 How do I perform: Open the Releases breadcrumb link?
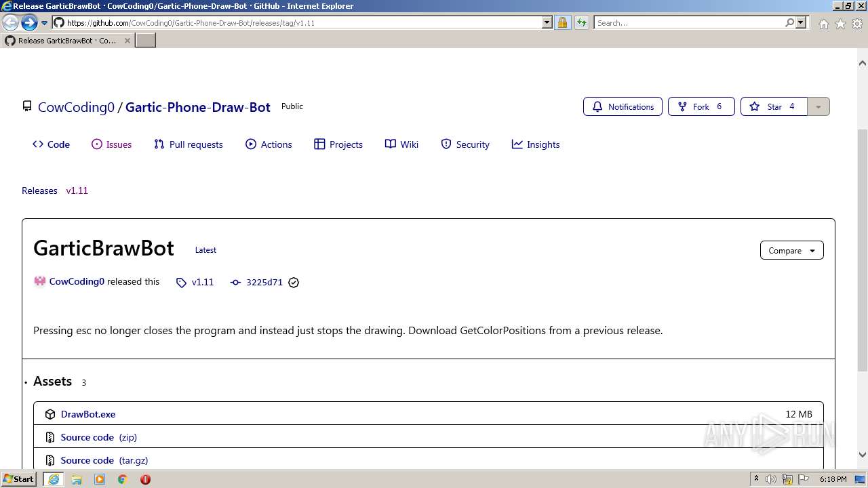click(x=39, y=190)
